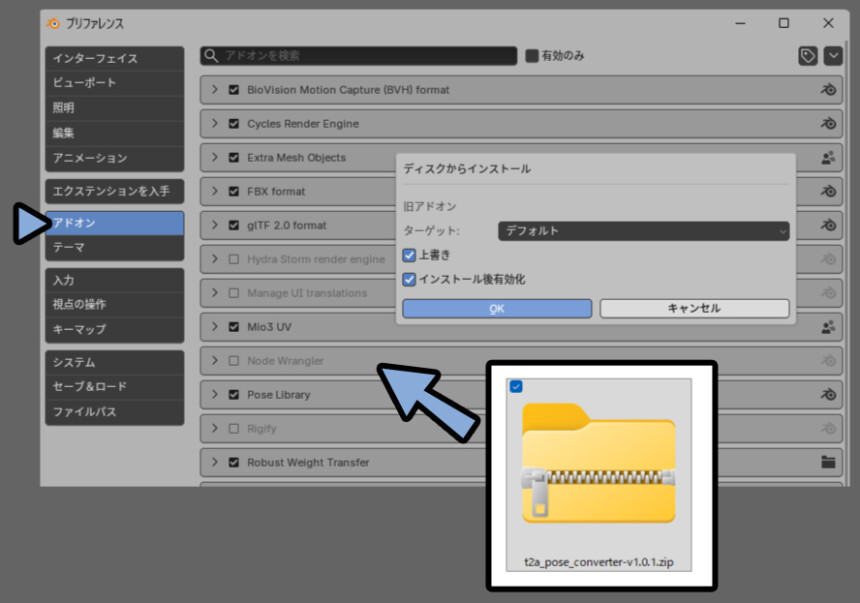The height and width of the screenshot is (603, 860).
Task: Toggle the 有効のみ checkbox
Action: 532,56
